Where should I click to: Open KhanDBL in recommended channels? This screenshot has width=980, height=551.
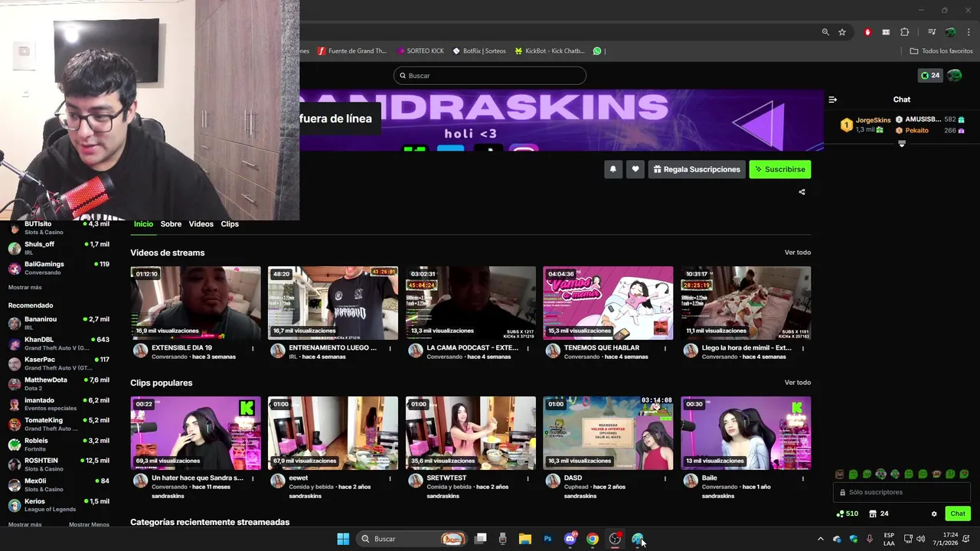[59, 344]
